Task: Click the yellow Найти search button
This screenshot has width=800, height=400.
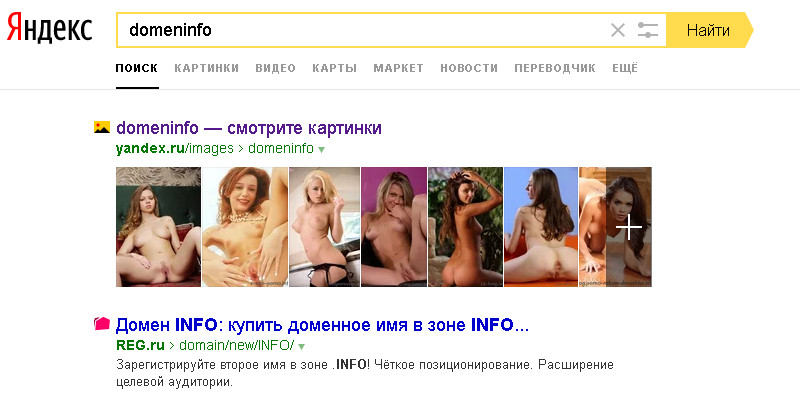Action: pyautogui.click(x=708, y=30)
